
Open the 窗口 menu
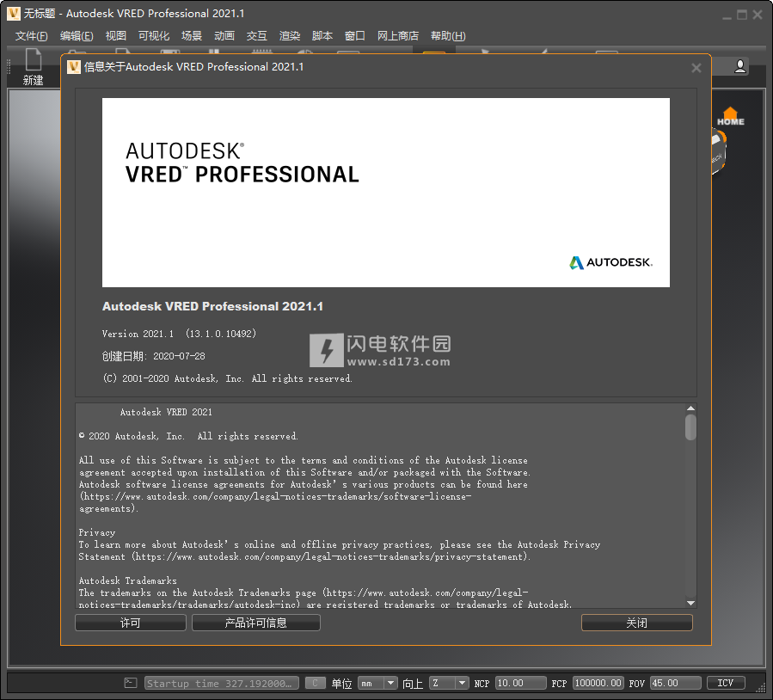(x=355, y=36)
